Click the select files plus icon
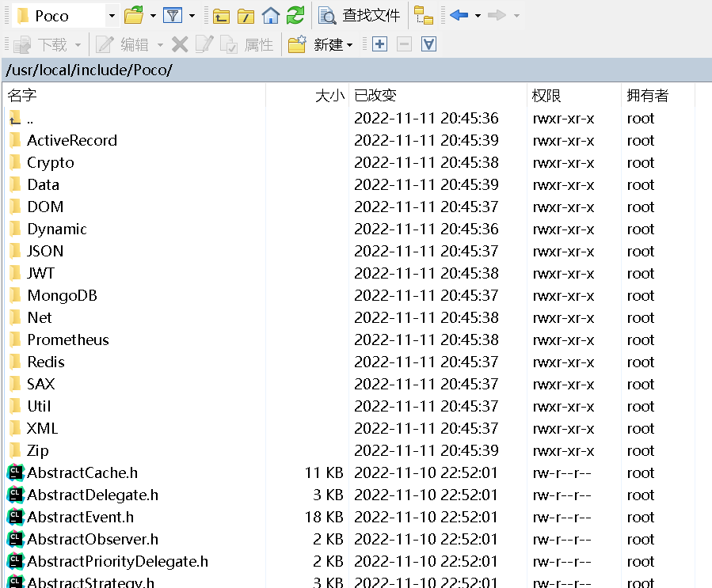 tap(379, 44)
